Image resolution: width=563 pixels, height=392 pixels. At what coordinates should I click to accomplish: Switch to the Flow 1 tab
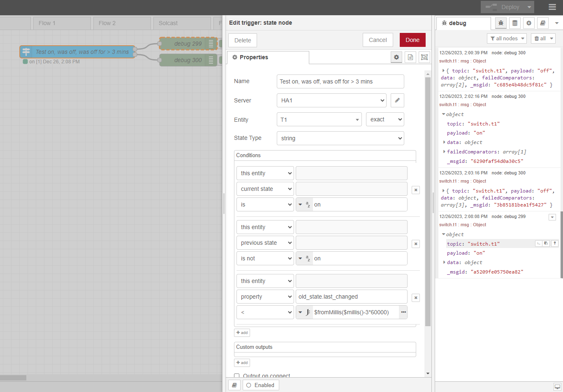[62, 23]
